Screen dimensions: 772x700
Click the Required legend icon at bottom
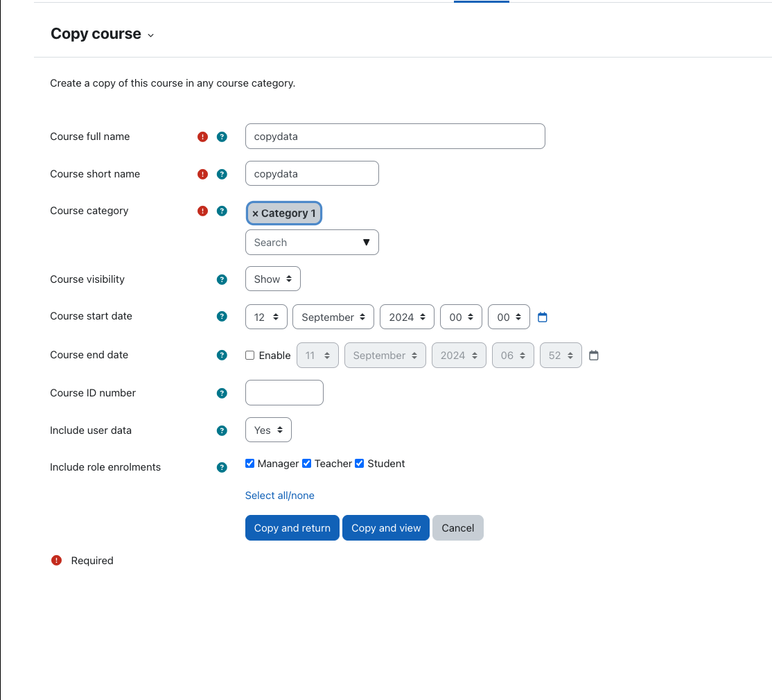(57, 561)
